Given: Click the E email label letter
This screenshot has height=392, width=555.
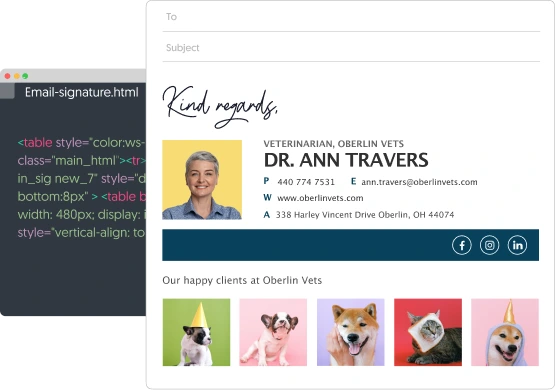Looking at the screenshot, I should (x=353, y=181).
